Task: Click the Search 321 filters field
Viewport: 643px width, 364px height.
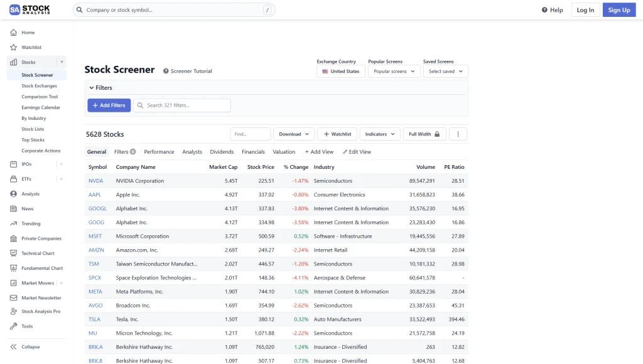Action: tap(182, 105)
